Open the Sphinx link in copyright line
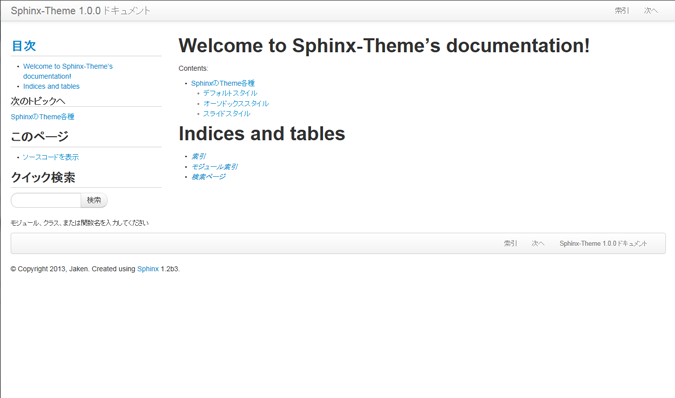The width and height of the screenshot is (675, 398). (148, 269)
